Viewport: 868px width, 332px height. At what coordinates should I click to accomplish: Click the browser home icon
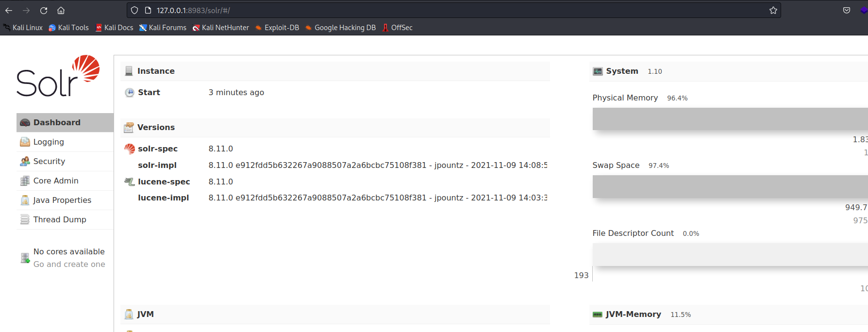[61, 10]
